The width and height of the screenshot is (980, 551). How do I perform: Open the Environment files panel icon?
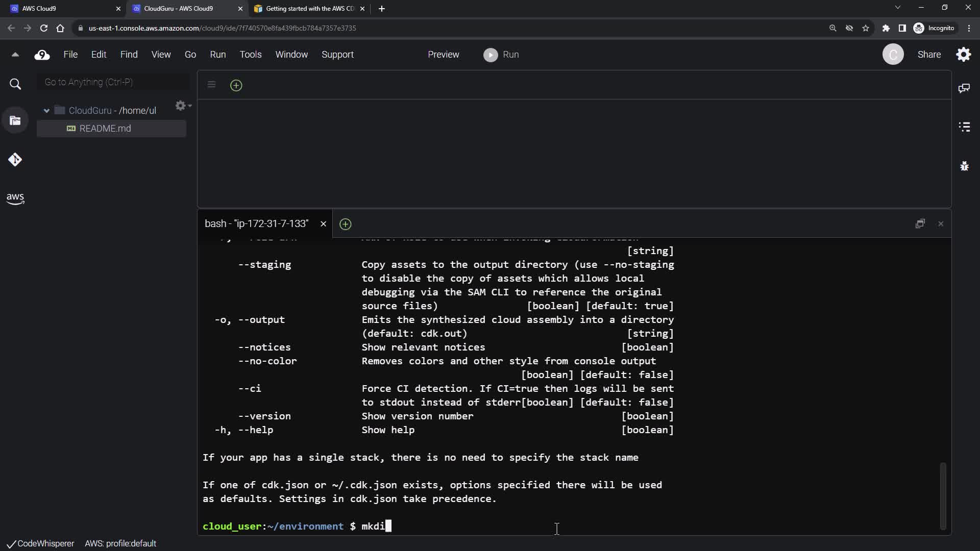pos(15,120)
